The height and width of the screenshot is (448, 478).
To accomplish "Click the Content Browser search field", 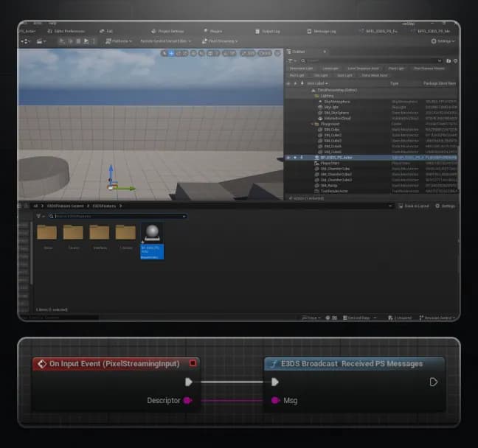I will 119,216.
